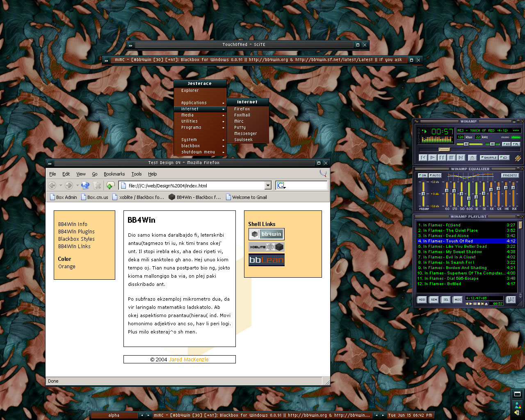Open equalizer PRESETS menu
525x420 pixels.
coord(510,175)
